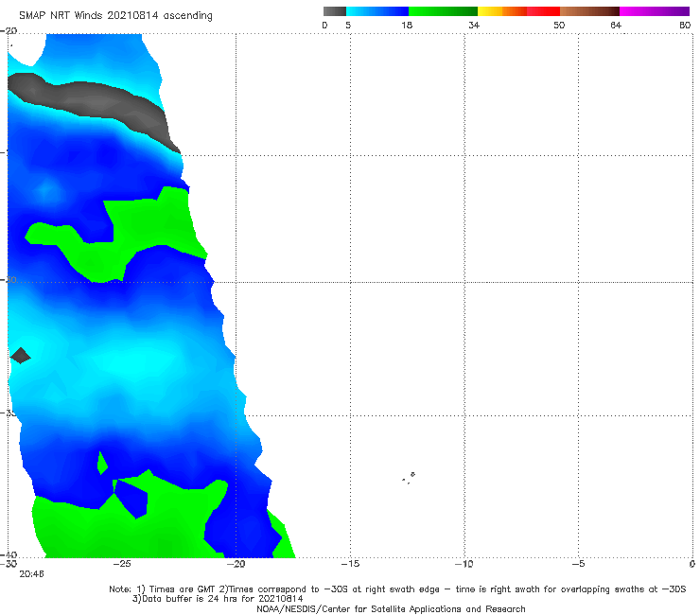Image resolution: width=700 pixels, height=615 pixels.
Task: Click the NOAA/NESDIS credit line
Action: click(391, 608)
